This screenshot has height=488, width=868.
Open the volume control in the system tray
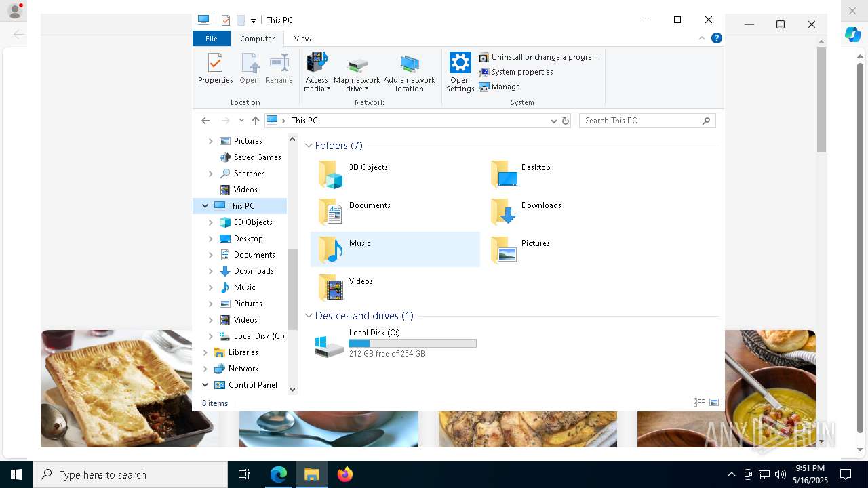point(781,474)
